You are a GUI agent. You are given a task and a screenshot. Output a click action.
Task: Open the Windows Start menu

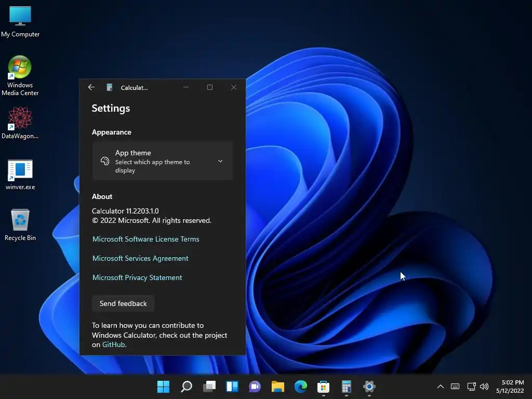(163, 387)
